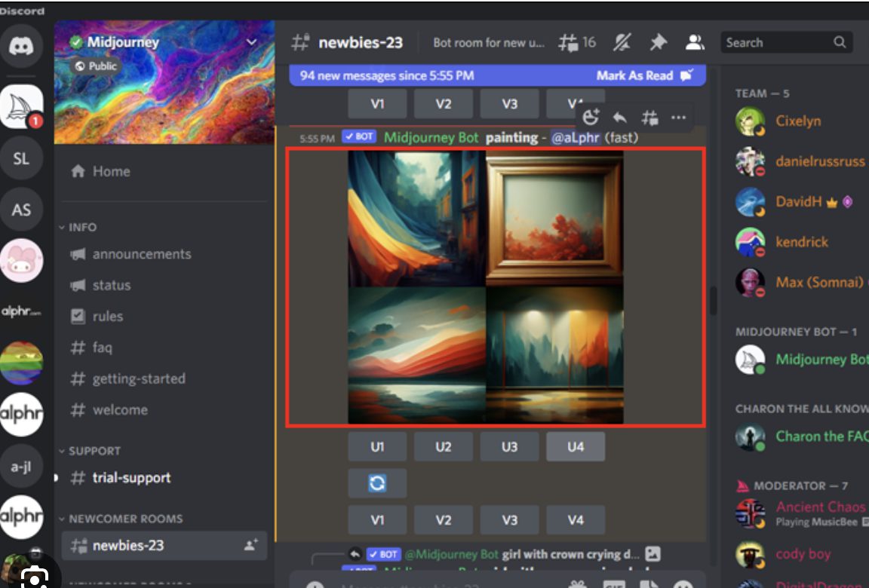Add a reaction with the emoji icon
Screen dimensions: 869x588
[591, 117]
